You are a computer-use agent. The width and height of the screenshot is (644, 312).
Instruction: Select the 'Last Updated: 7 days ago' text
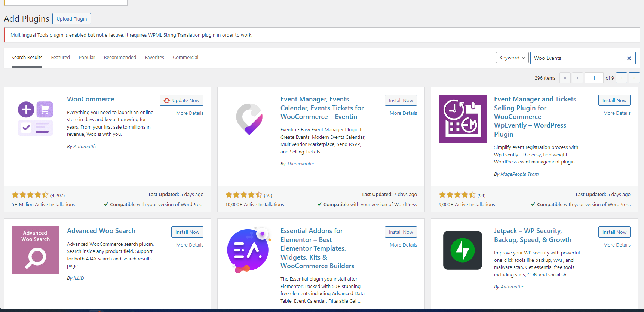tap(389, 195)
